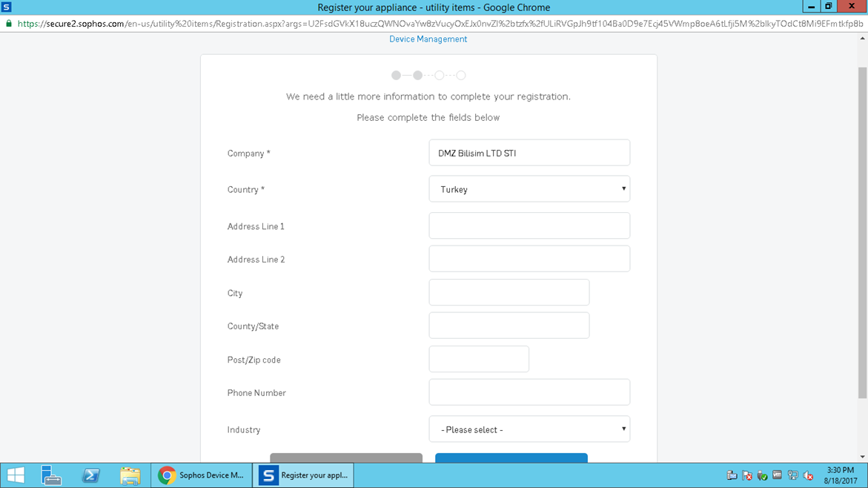Click the page scrollbar up arrow
Viewport: 868px width, 488px height.
point(863,39)
